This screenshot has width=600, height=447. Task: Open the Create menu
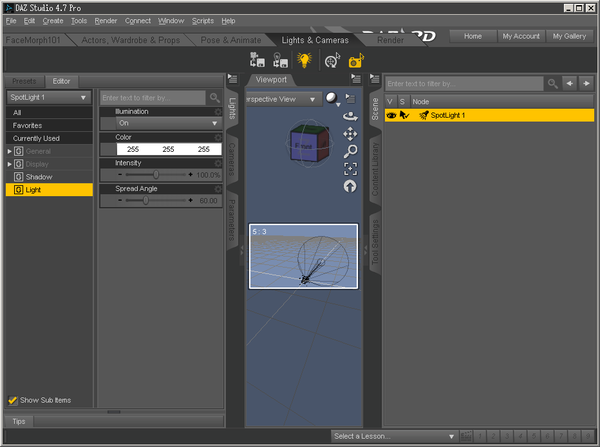[53, 21]
